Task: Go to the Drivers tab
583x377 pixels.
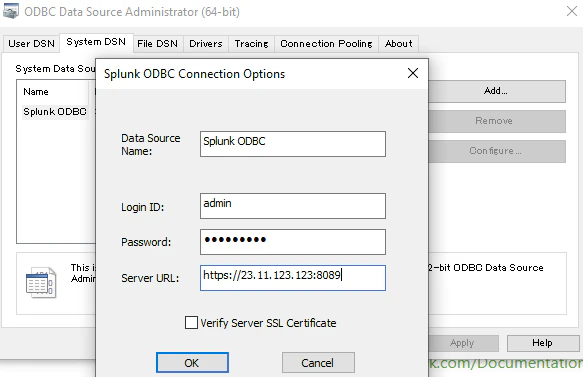Action: tap(206, 44)
